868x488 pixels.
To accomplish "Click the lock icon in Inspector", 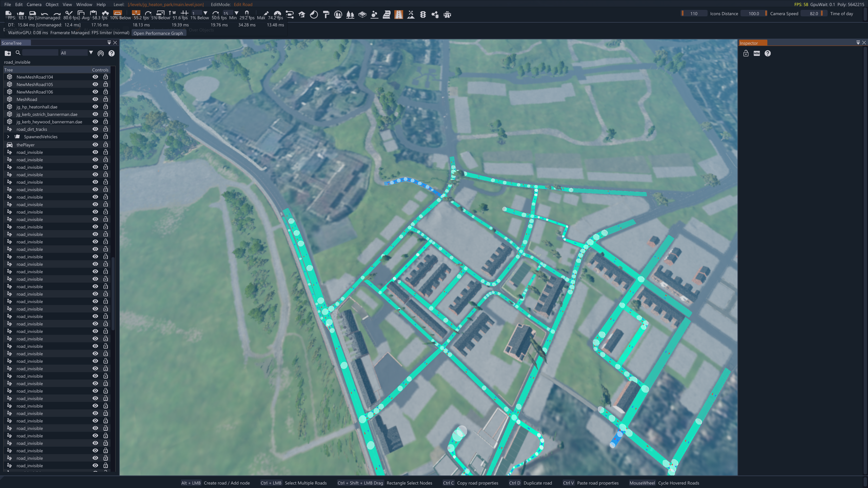I will (746, 53).
